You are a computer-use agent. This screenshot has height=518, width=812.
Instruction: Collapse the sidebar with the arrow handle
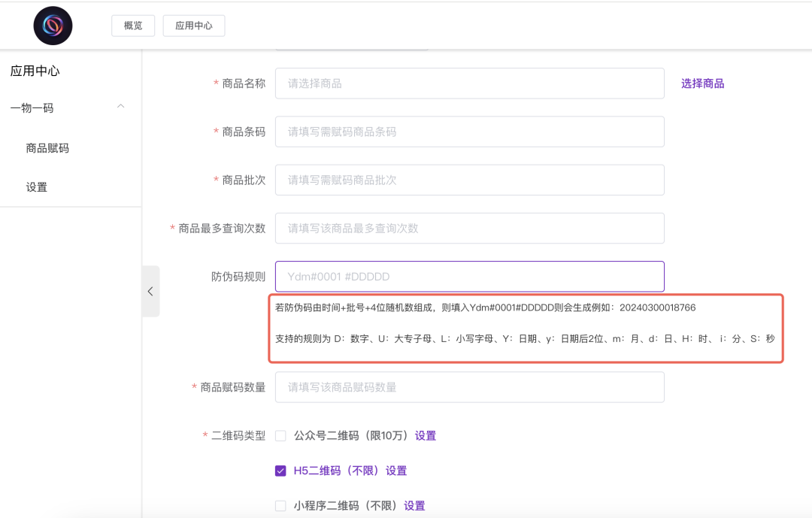click(150, 291)
